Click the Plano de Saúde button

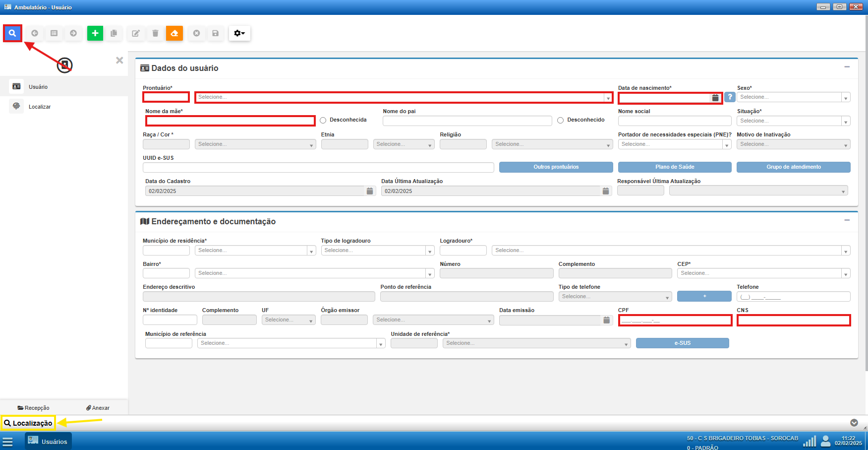coord(674,167)
